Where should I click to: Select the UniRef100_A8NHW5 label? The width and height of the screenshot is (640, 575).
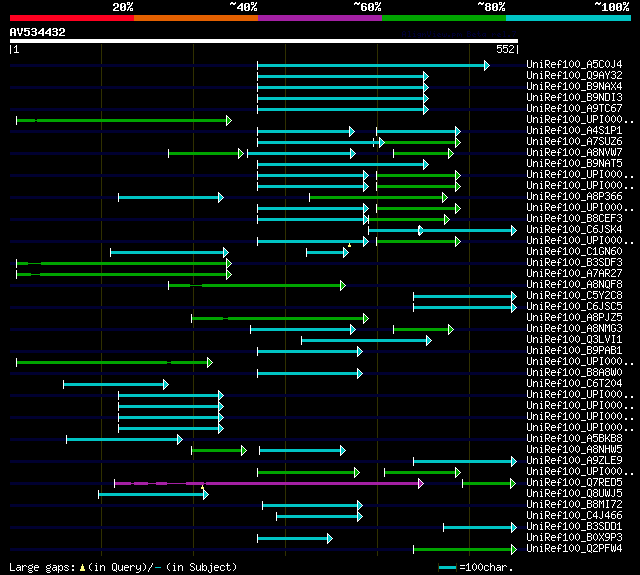coord(574,450)
